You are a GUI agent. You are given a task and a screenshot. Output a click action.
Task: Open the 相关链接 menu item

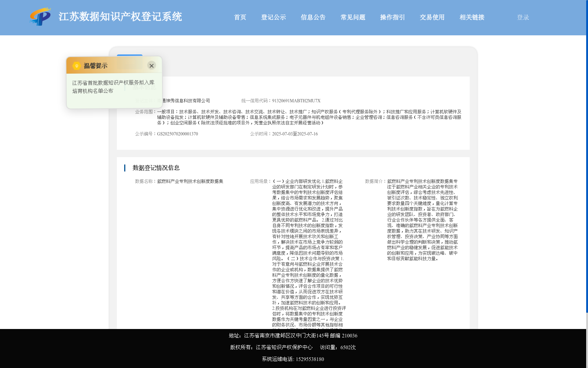(x=472, y=17)
